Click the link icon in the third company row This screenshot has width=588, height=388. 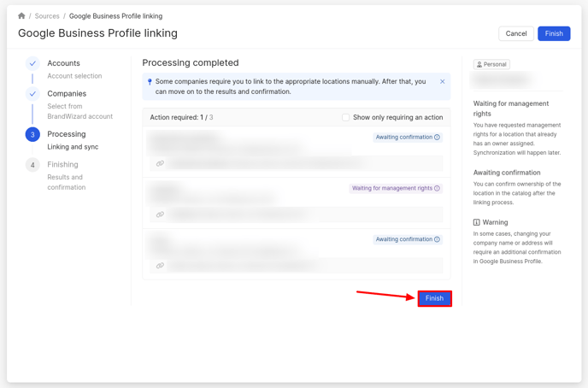coord(160,266)
